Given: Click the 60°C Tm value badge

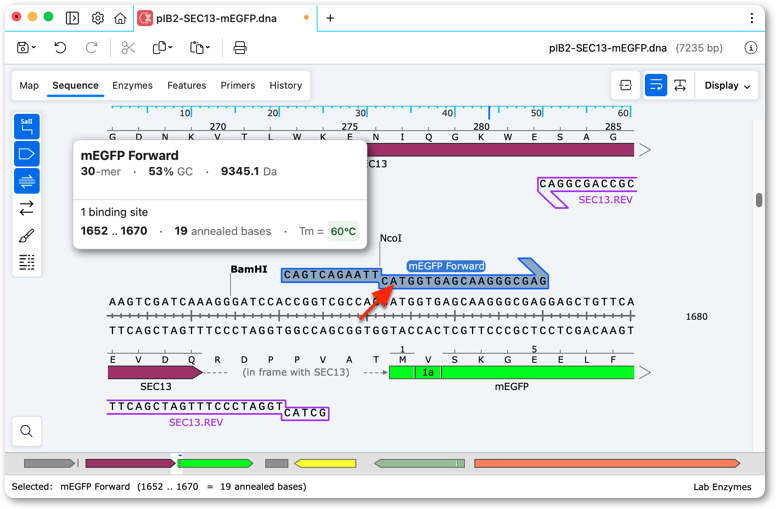Looking at the screenshot, I should click(343, 231).
